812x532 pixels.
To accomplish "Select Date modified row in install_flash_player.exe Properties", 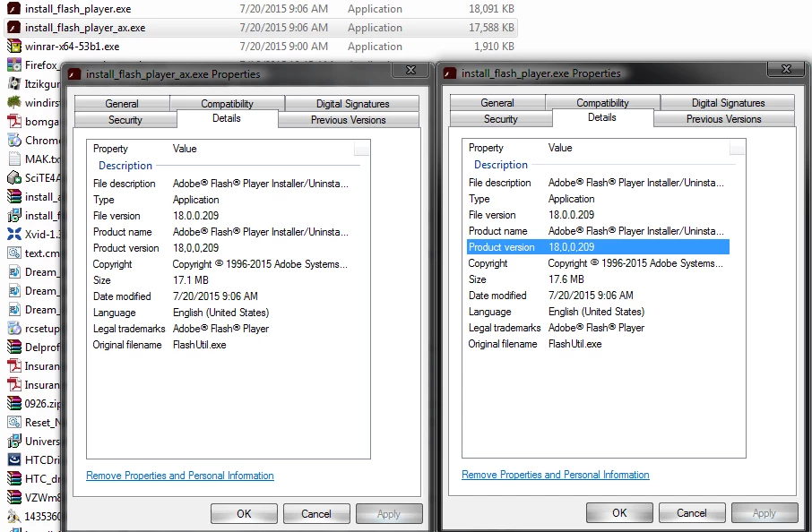I will point(598,295).
